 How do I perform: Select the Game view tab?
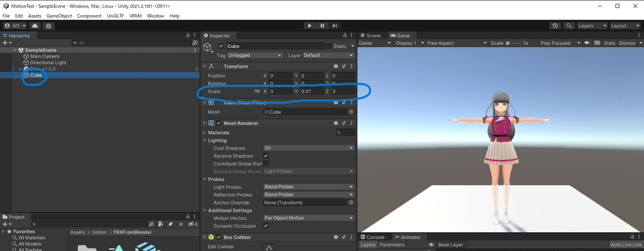[400, 35]
